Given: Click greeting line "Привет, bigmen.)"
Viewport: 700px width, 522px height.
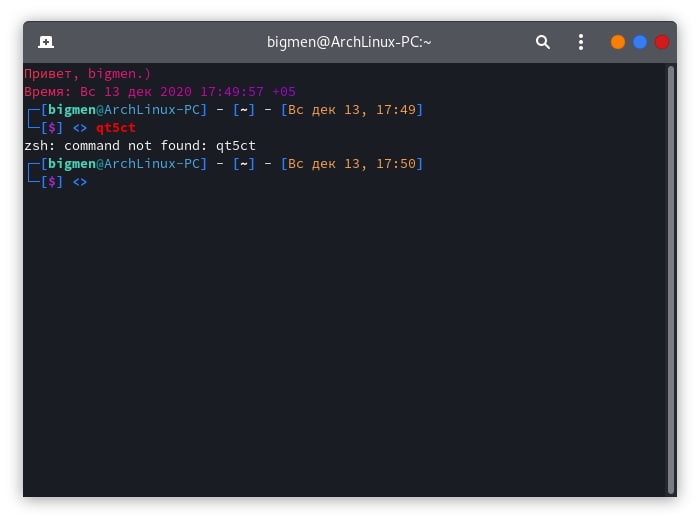Looking at the screenshot, I should coord(88,74).
